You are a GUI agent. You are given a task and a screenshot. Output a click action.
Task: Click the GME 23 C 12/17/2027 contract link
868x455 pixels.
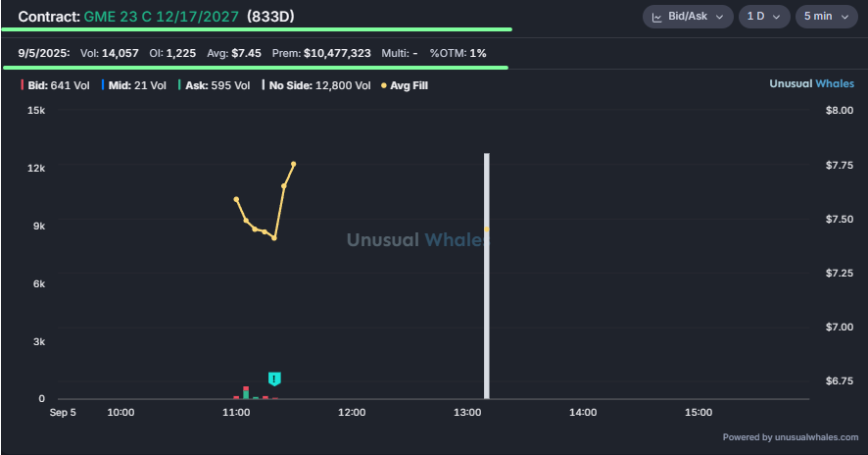(161, 17)
